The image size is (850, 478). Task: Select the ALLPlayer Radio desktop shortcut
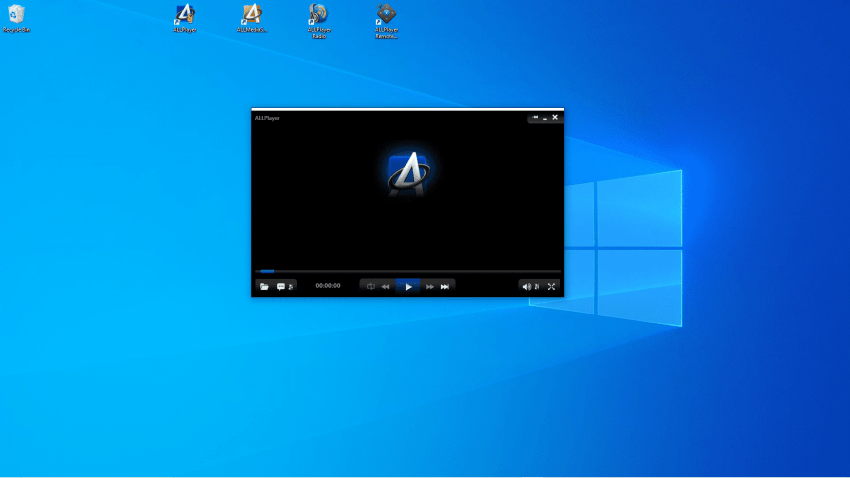[x=319, y=21]
